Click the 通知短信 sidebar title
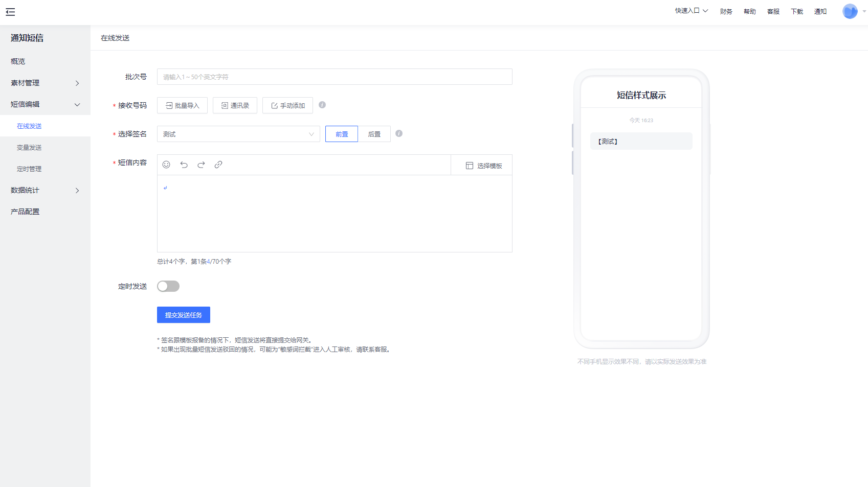Image resolution: width=868 pixels, height=487 pixels. pyautogui.click(x=27, y=38)
